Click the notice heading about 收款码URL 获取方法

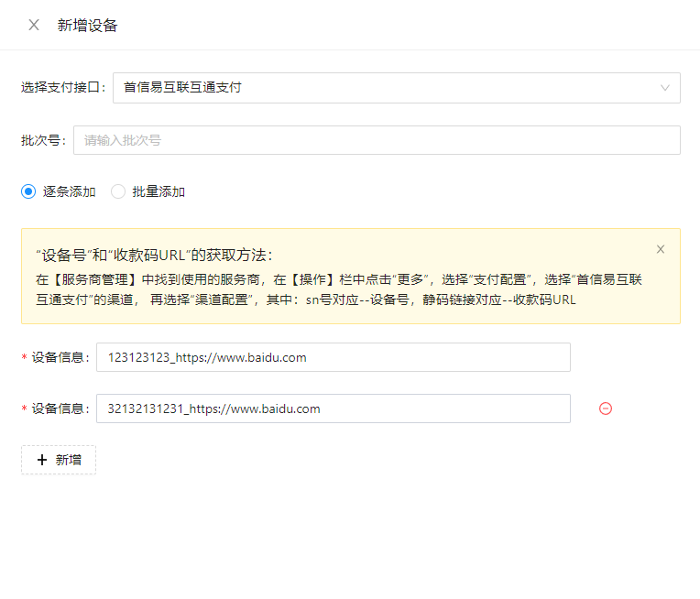click(x=154, y=255)
